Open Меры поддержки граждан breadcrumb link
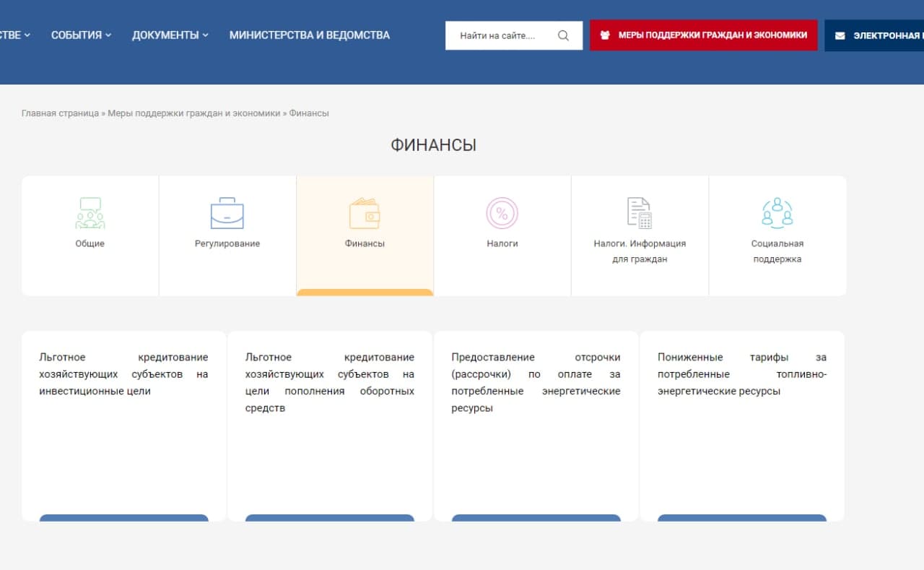 click(x=193, y=113)
